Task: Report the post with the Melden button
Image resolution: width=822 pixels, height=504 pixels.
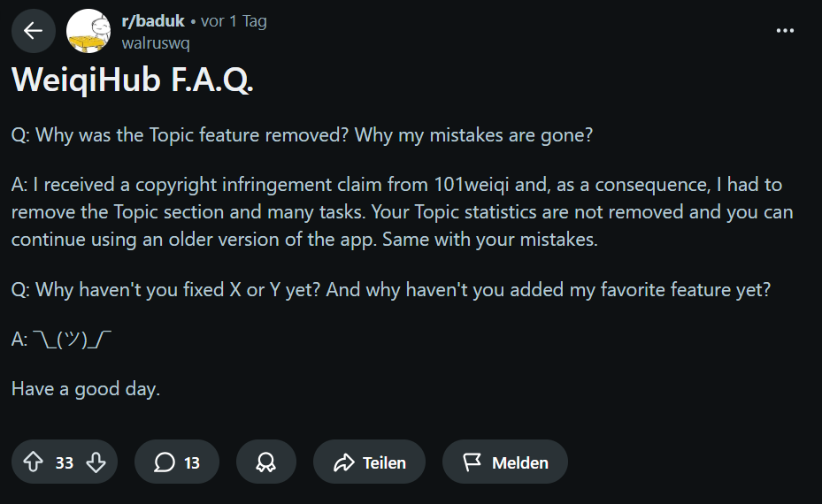Action: [x=504, y=462]
